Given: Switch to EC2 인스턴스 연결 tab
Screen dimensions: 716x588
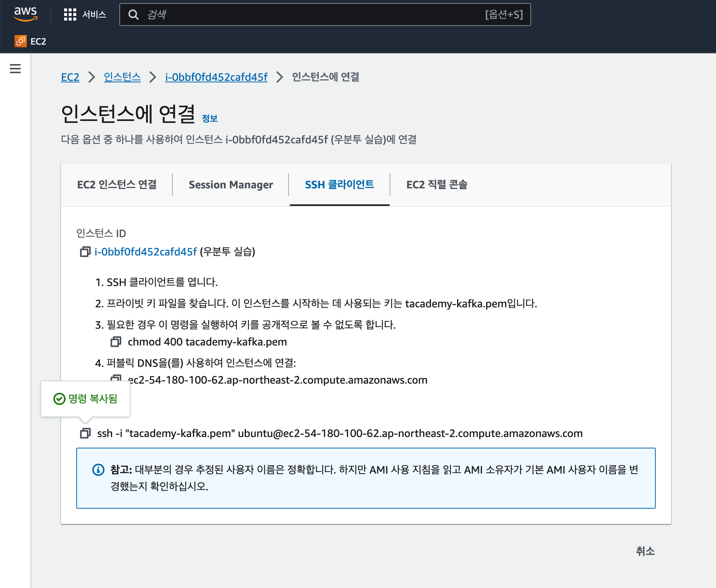Looking at the screenshot, I should [x=117, y=185].
